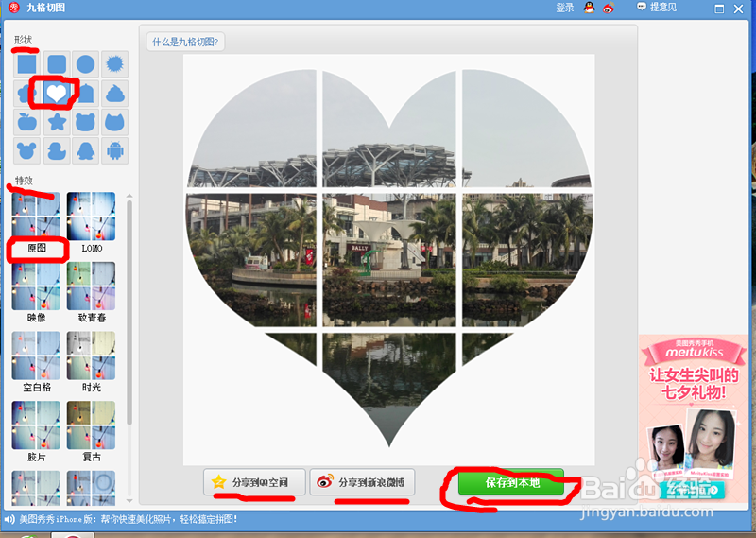Click the speaker icon in status bar
756x538 pixels.
(9, 520)
